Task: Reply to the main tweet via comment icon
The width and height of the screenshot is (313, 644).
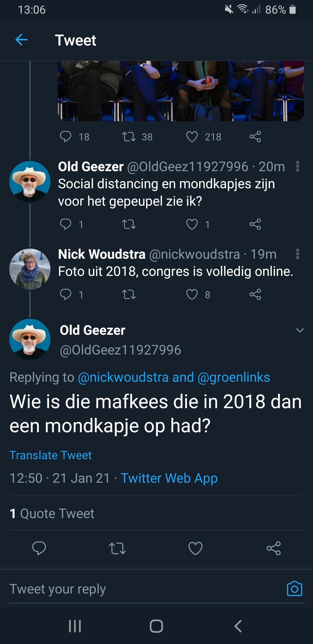Action: click(x=39, y=548)
